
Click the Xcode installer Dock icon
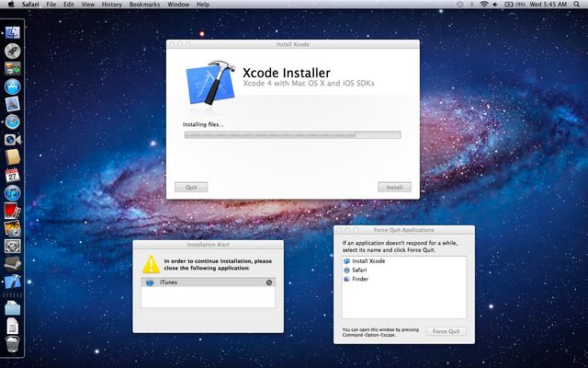point(12,282)
